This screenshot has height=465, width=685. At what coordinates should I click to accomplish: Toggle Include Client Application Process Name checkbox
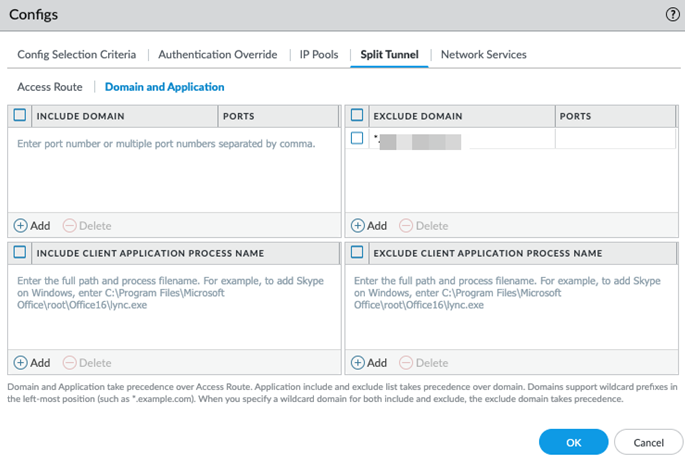click(20, 253)
